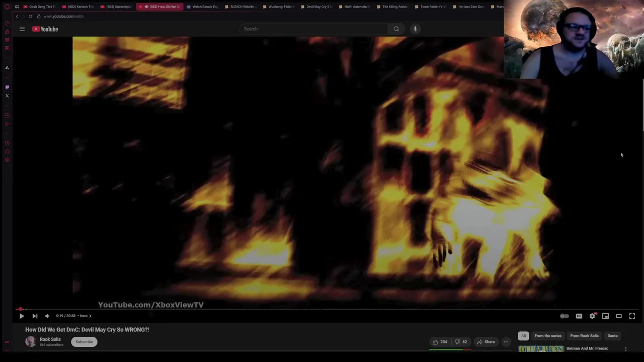Turn on closed captions CC button
Viewport: 644px width, 362px height.
pyautogui.click(x=579, y=316)
